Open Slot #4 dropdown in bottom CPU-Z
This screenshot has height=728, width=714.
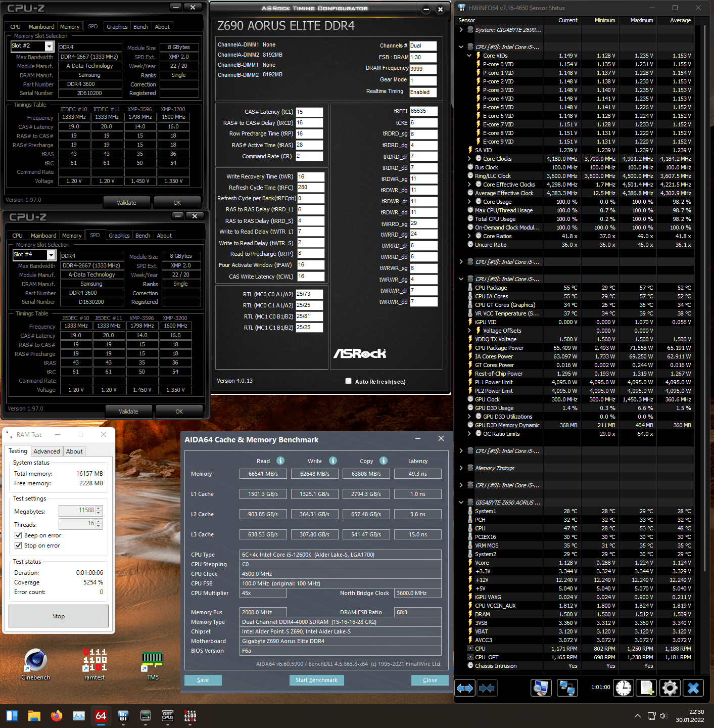[51, 255]
